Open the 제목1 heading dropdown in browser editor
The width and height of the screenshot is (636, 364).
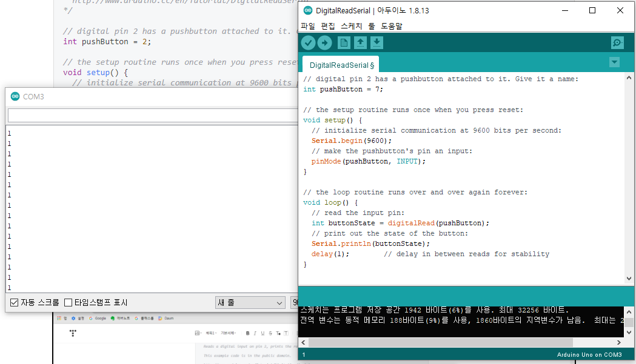pyautogui.click(x=212, y=333)
